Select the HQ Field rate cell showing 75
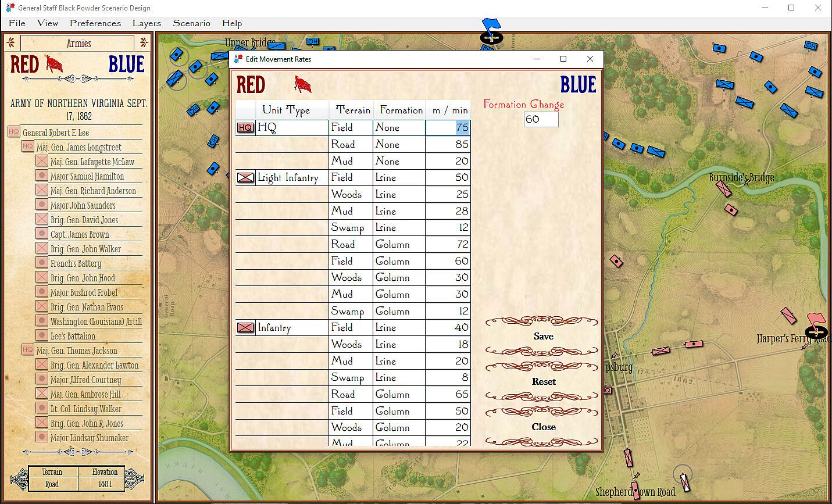832x504 pixels. [448, 127]
